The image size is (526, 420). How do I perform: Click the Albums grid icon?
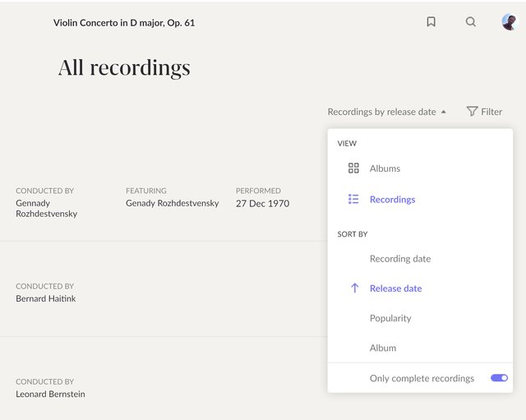click(353, 168)
